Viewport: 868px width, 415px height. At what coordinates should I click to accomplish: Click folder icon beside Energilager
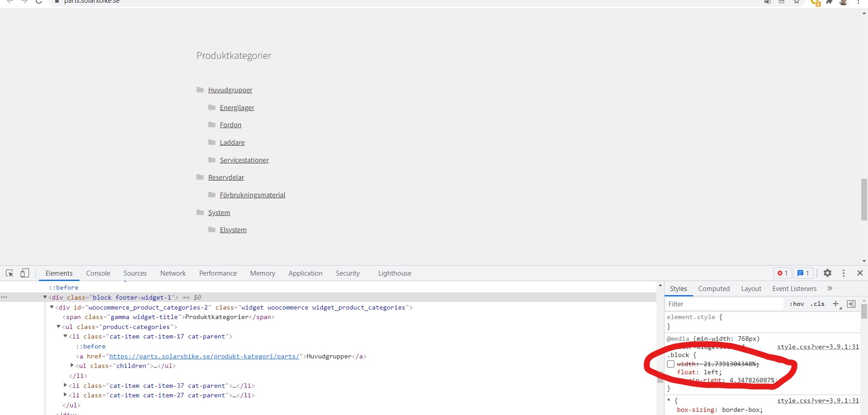pyautogui.click(x=212, y=107)
